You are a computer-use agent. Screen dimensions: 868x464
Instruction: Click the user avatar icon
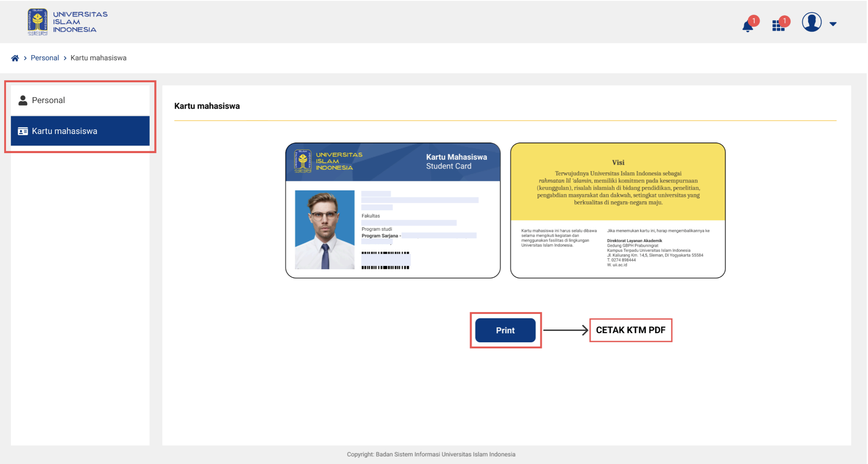click(x=812, y=22)
